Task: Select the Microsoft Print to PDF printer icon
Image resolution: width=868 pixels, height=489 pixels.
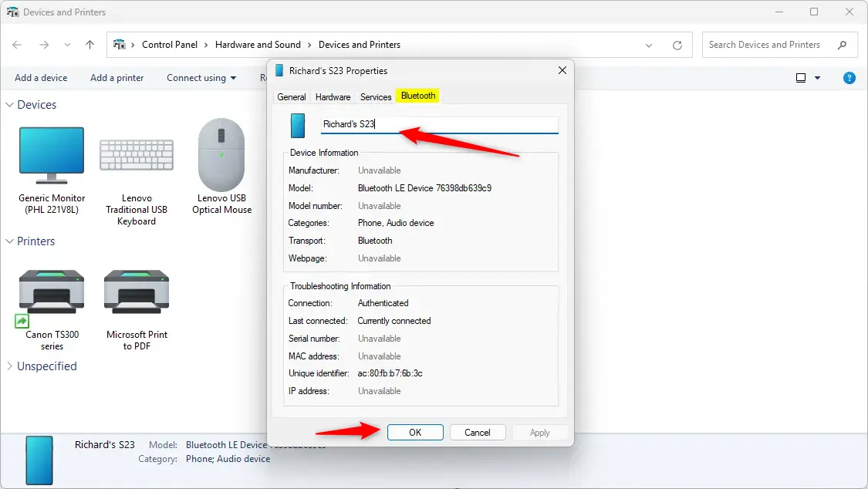Action: pos(136,292)
